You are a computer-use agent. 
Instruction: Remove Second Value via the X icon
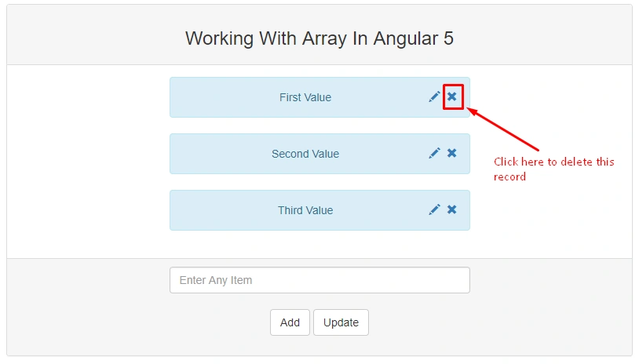452,153
